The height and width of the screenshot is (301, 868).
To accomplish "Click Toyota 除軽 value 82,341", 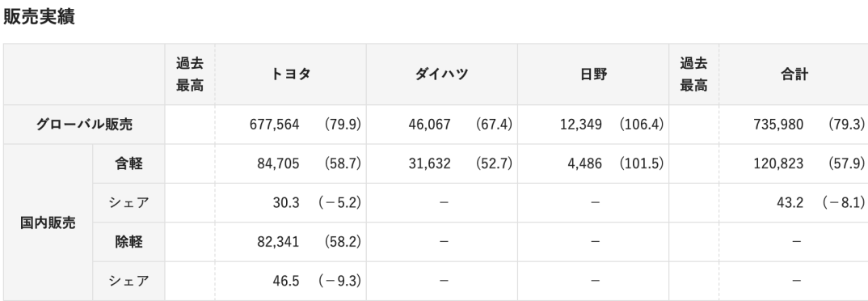I will (278, 242).
